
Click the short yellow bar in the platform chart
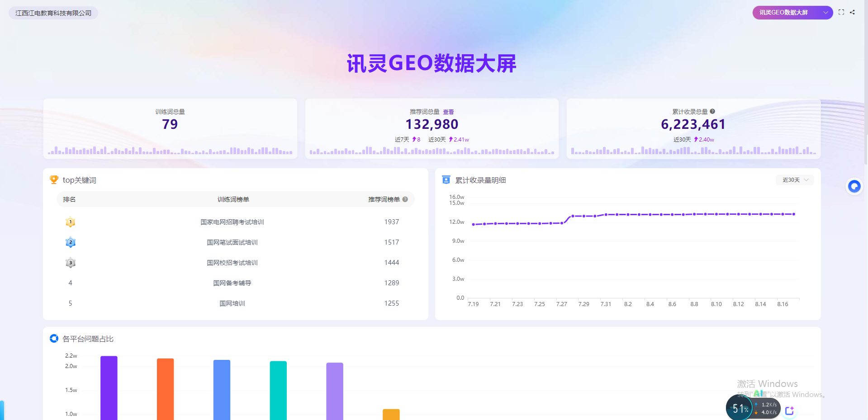click(391, 415)
